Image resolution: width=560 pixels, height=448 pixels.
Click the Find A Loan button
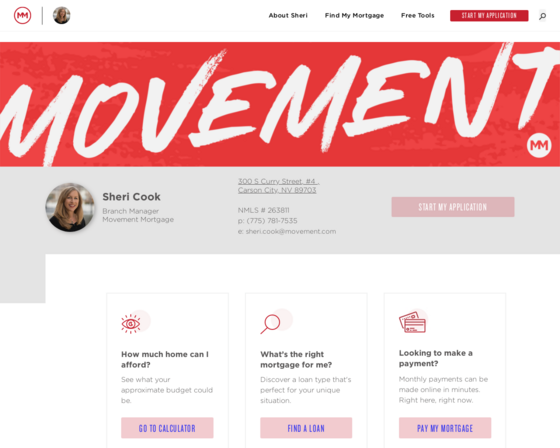(306, 428)
